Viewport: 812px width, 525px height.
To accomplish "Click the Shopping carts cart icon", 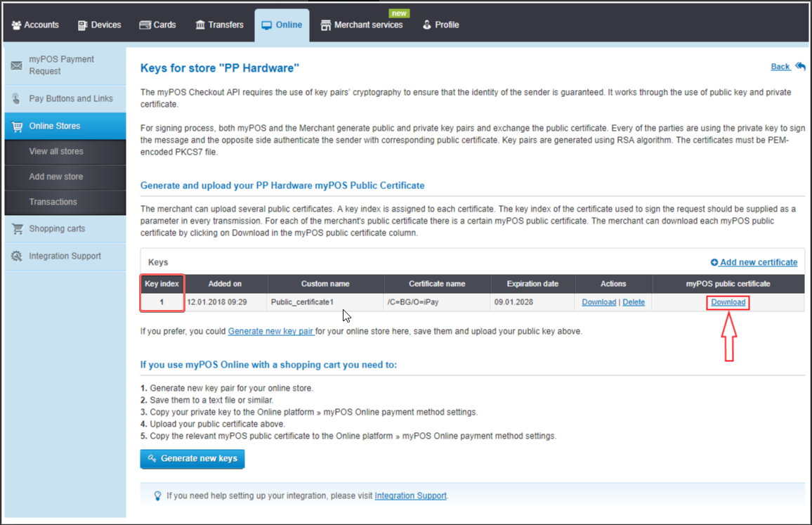I will pyautogui.click(x=18, y=228).
